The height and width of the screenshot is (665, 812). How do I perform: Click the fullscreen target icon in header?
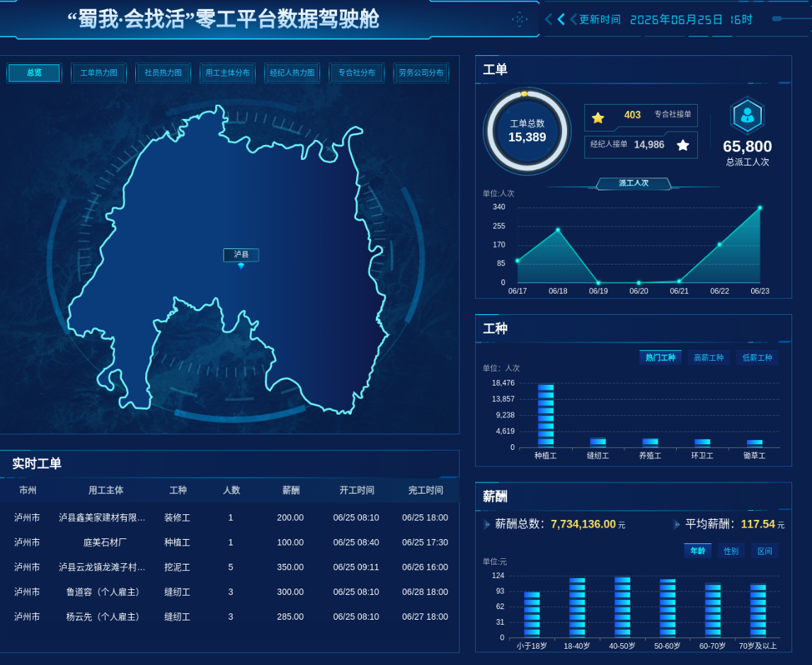click(520, 19)
